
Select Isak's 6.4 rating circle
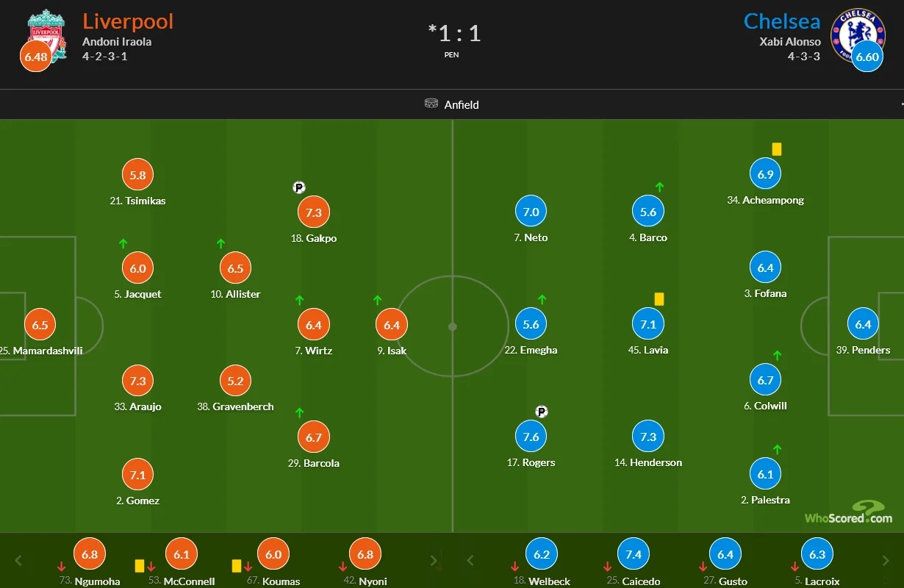click(392, 325)
